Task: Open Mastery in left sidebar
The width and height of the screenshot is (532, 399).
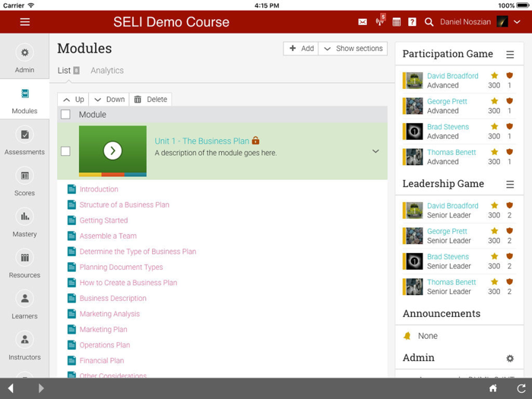Action: tap(24, 223)
